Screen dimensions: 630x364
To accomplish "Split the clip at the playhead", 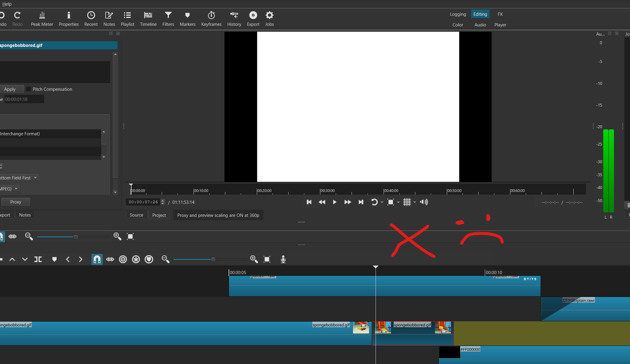I will coord(38,259).
